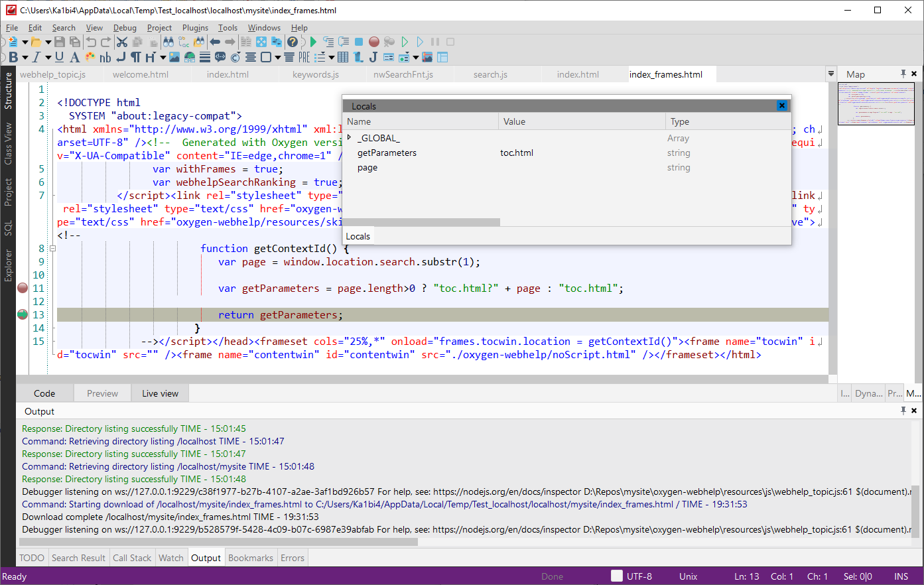Viewport: 924px width, 585px height.
Task: Toggle active breakpoint on line 13
Action: pyautogui.click(x=23, y=314)
